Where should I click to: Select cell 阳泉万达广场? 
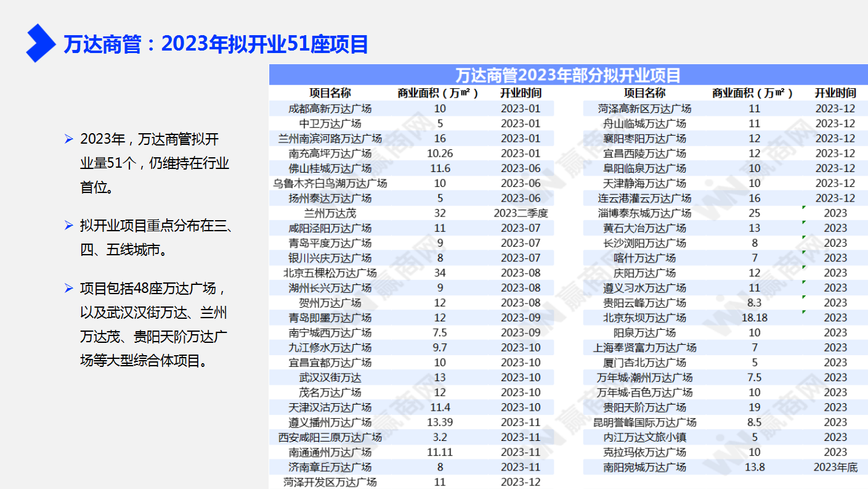[644, 333]
